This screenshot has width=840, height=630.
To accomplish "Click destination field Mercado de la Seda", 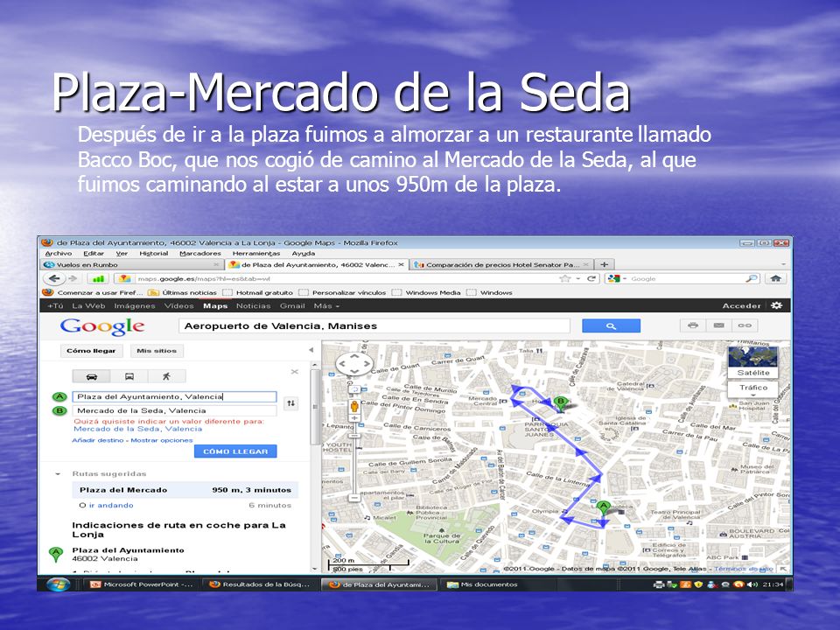I will 175,411.
